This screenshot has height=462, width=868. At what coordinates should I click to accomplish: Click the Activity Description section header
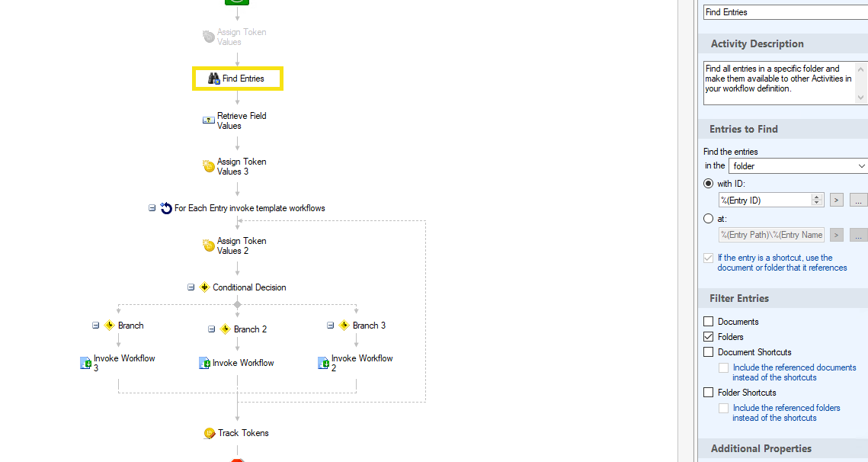(x=783, y=43)
